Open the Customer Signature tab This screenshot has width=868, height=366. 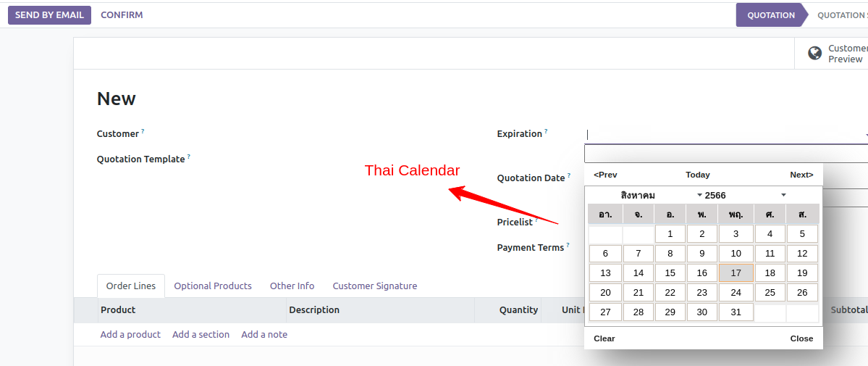(x=375, y=286)
